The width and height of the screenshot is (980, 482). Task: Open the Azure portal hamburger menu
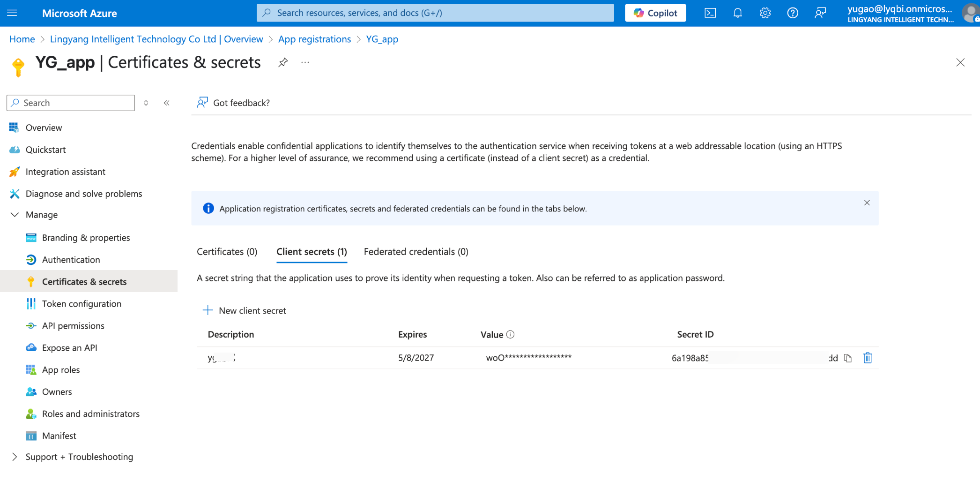[12, 13]
